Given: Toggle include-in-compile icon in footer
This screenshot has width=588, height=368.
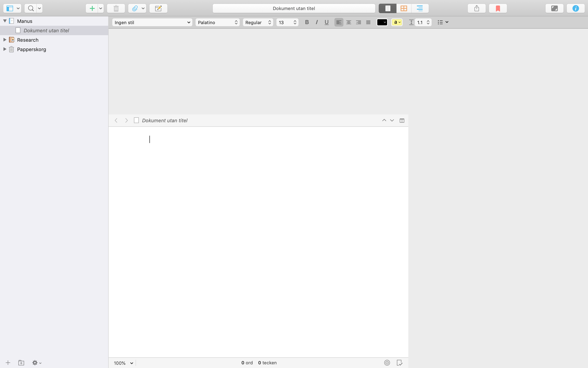Looking at the screenshot, I should [399, 363].
